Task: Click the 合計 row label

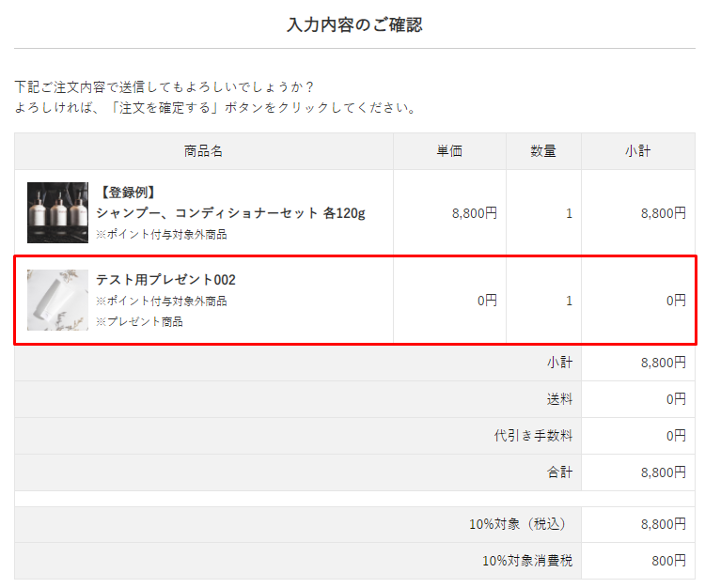Action: pos(559,472)
